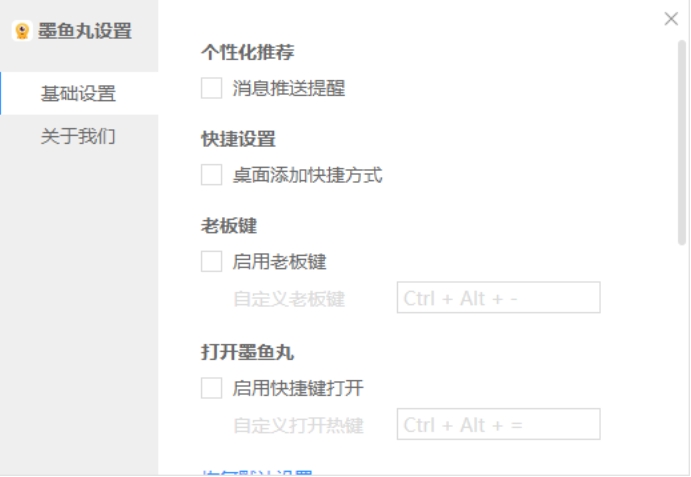Click the 打开墨鱼丸 section heading
Viewport: 691px width, 477px height.
248,352
